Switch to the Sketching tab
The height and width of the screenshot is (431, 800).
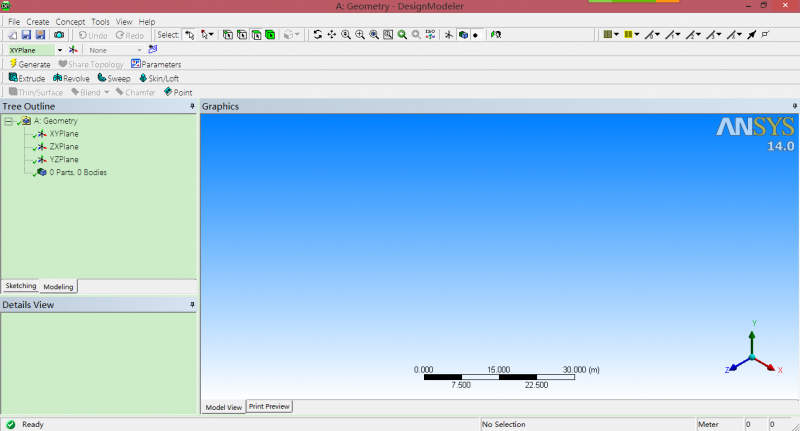tap(20, 286)
